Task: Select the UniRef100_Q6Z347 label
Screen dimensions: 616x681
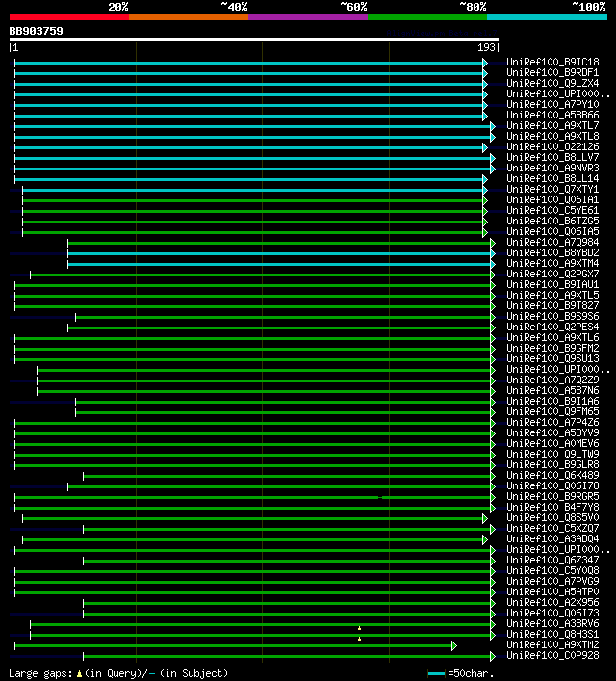Action: [x=552, y=561]
